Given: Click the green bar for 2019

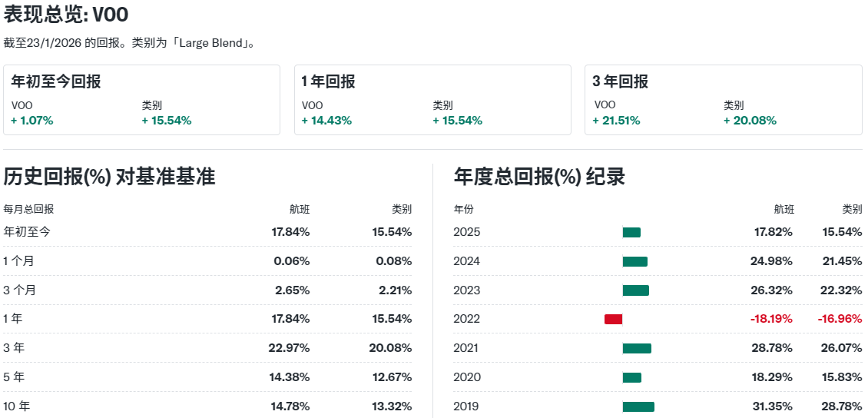Looking at the screenshot, I should (638, 406).
